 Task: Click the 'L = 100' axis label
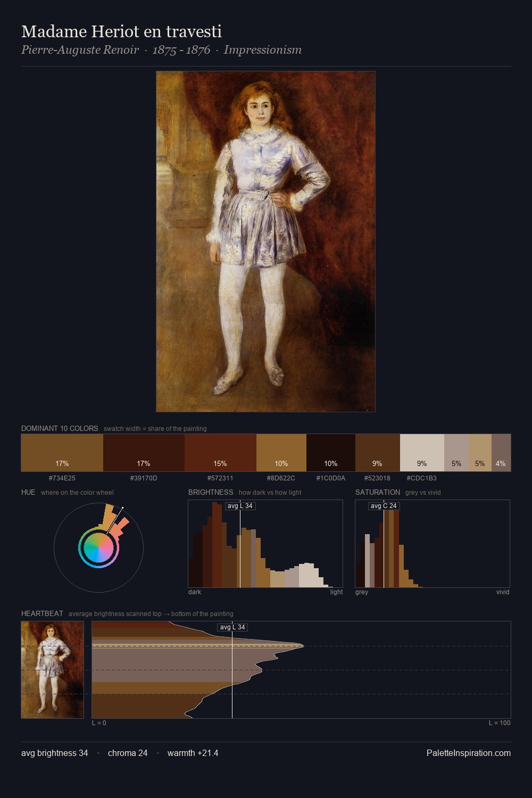coord(500,722)
